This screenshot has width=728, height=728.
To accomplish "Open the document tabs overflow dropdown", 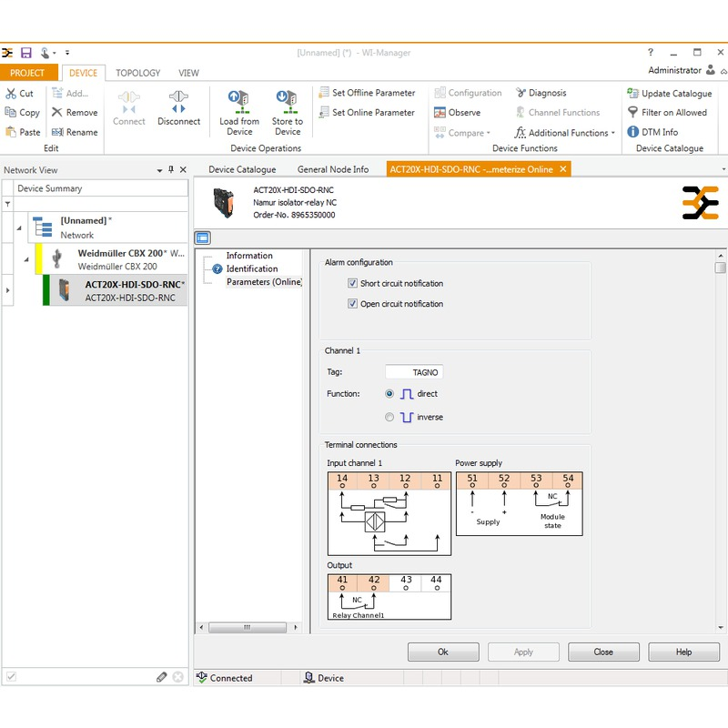I will [x=723, y=169].
